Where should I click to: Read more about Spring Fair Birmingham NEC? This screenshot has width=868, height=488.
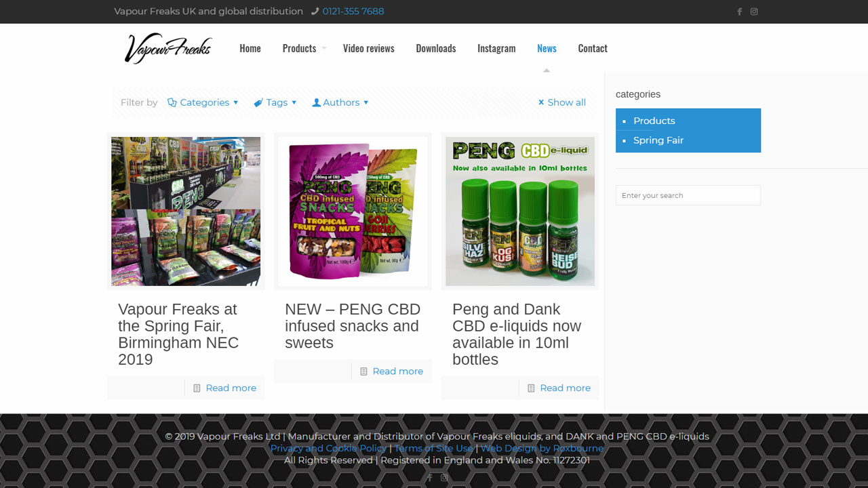click(231, 388)
